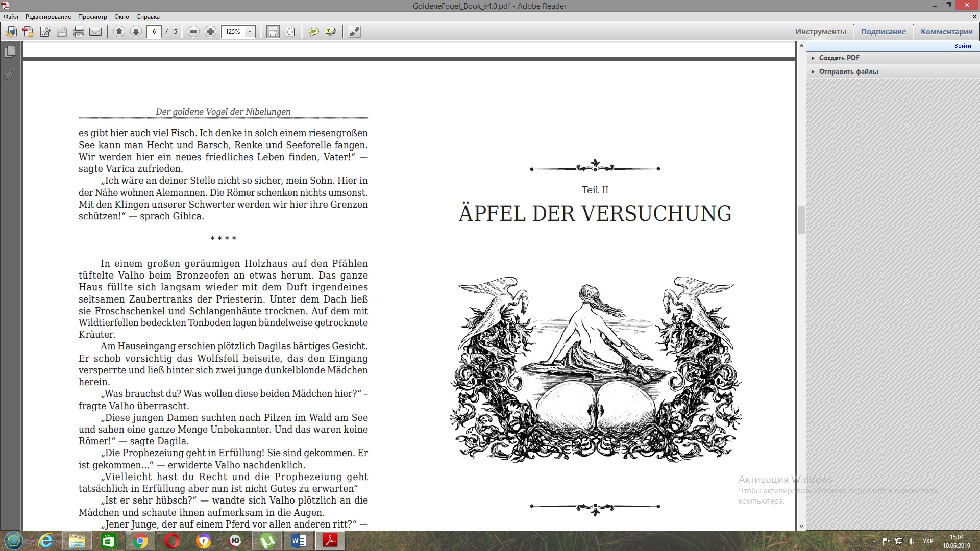
Task: Expand the Создать PDF section
Action: tap(839, 58)
